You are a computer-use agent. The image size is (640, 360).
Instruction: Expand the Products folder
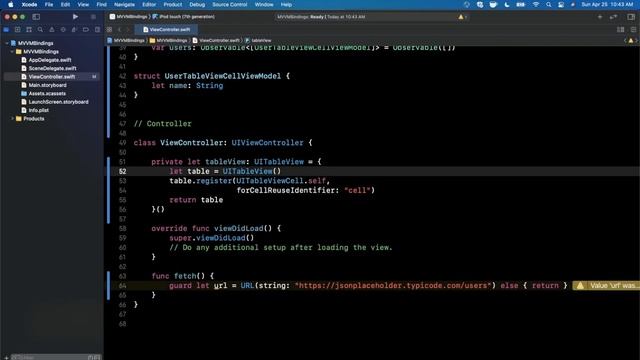coord(12,119)
